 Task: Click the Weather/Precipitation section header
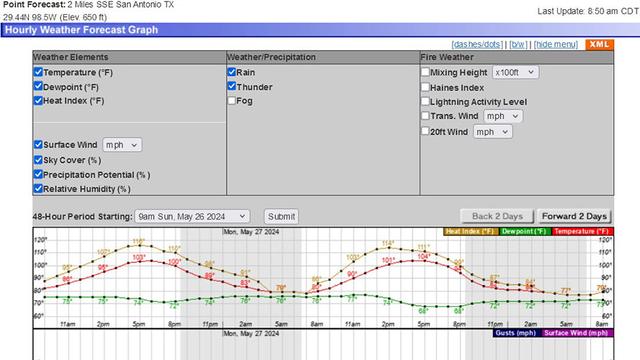(271, 57)
